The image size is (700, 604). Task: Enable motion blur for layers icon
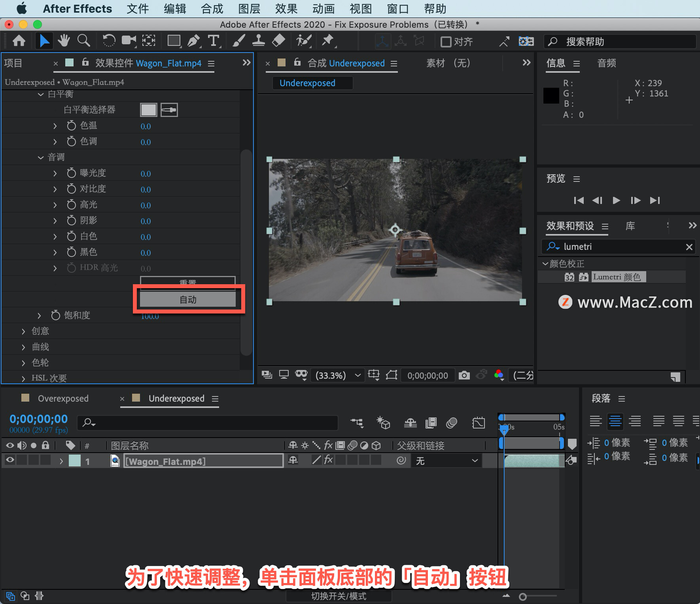(452, 423)
